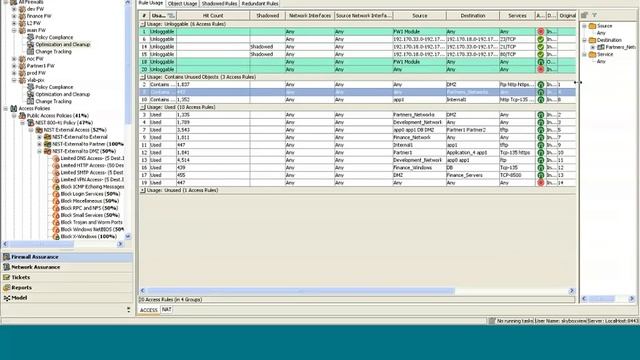
Task: Click the tree's vertical scrollbar down arrow
Action: click(128, 236)
